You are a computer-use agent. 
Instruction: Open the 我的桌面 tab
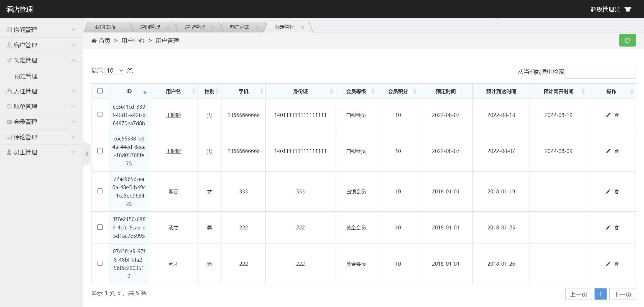tap(105, 27)
